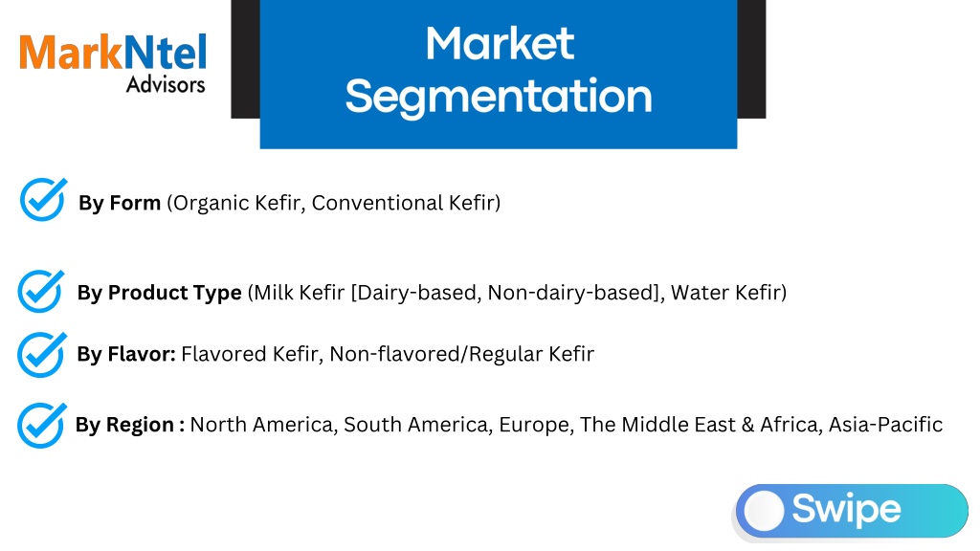Click the checkmark icon beside By Flavor
The width and height of the screenshot is (980, 551).
pos(41,354)
